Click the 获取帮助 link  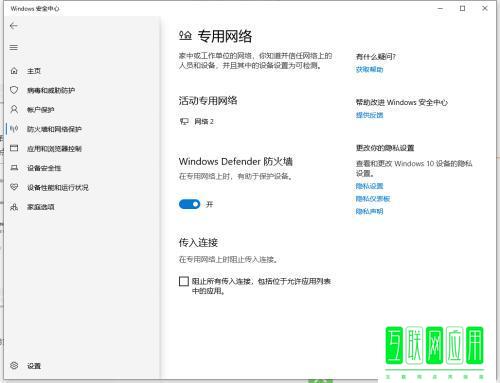(x=369, y=69)
